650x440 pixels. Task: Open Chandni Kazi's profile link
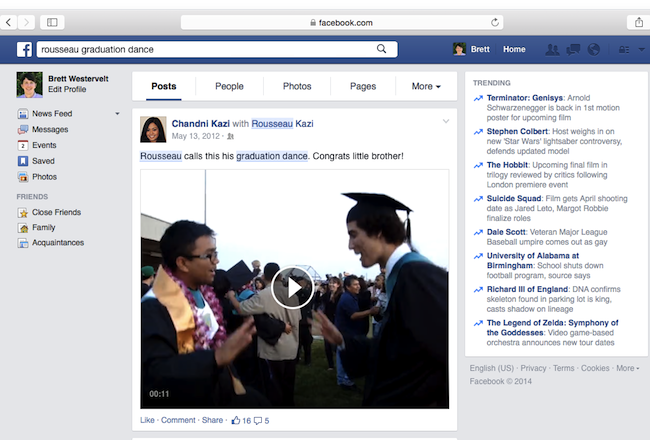201,124
